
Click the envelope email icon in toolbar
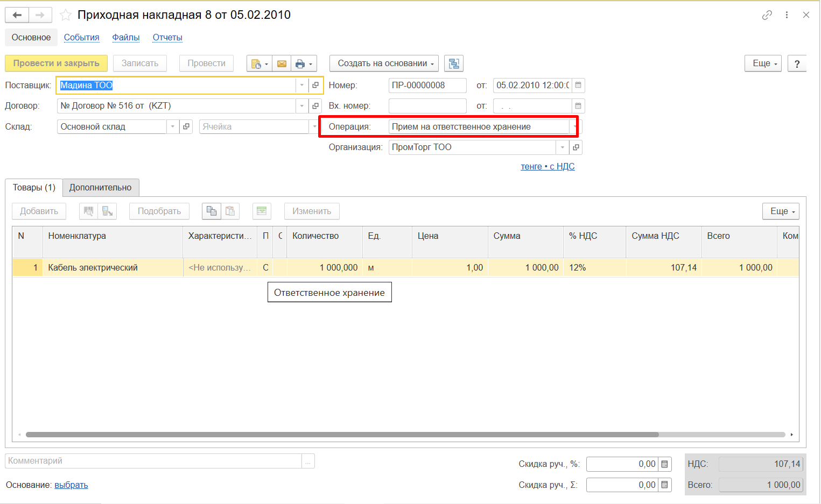pyautogui.click(x=282, y=63)
